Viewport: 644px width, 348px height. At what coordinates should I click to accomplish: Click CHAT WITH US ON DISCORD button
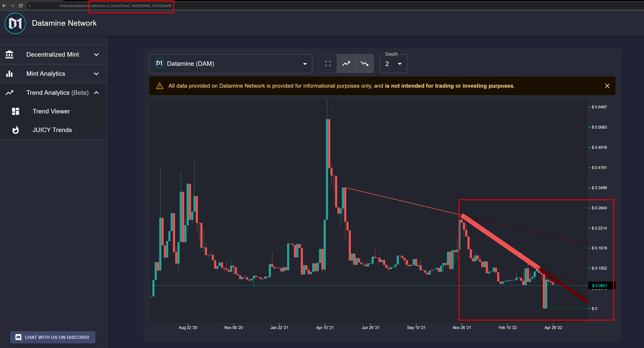(53, 337)
